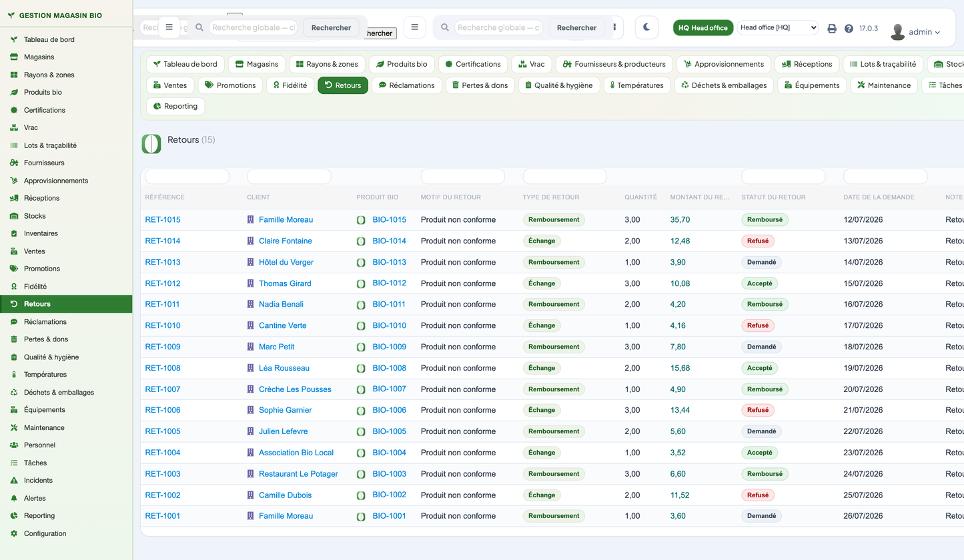Open Déchets & emballages in the sidebar
This screenshot has height=560, width=964.
(x=66, y=393)
